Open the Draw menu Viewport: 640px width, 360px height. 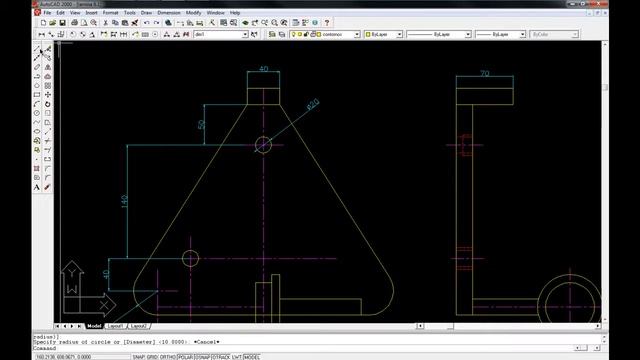coord(146,13)
